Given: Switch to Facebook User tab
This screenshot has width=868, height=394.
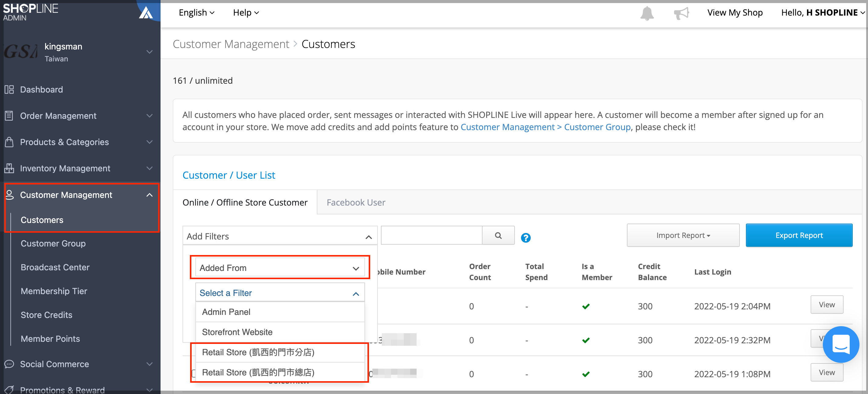Looking at the screenshot, I should 356,202.
